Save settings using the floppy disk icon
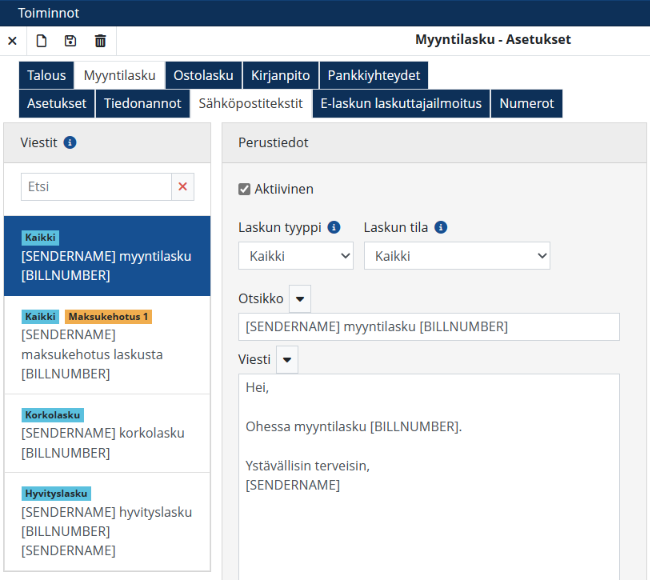The image size is (650, 580). [70, 41]
